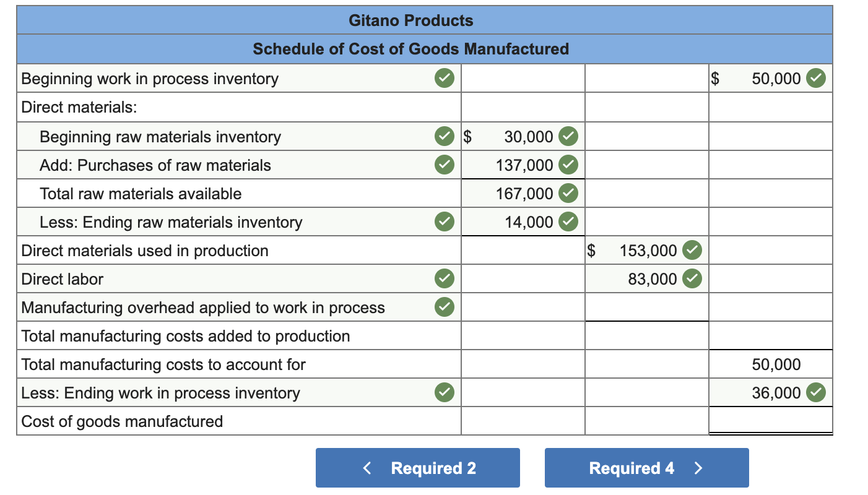868x495 pixels.
Task: Select the checkmark icon next to 30,000
Action: (568, 136)
